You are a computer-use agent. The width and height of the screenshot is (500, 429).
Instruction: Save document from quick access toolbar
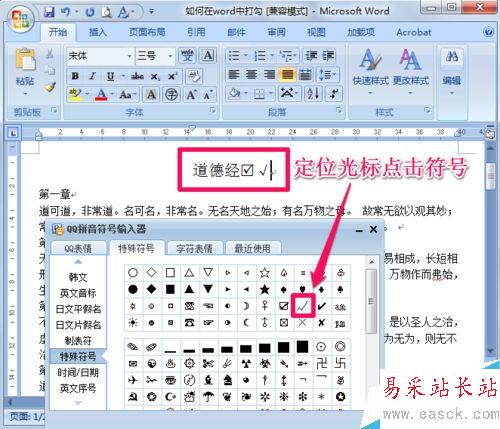(49, 12)
